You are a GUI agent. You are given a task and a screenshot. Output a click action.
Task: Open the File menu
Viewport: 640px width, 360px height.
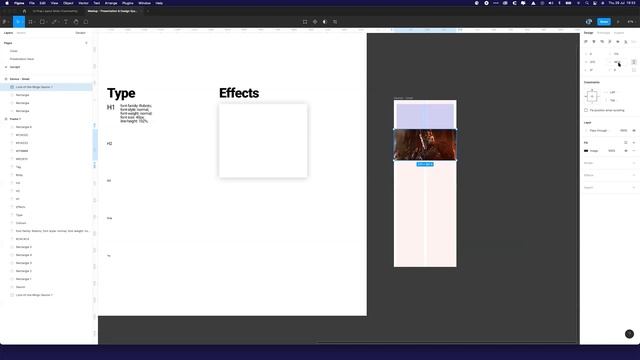[x=31, y=3]
